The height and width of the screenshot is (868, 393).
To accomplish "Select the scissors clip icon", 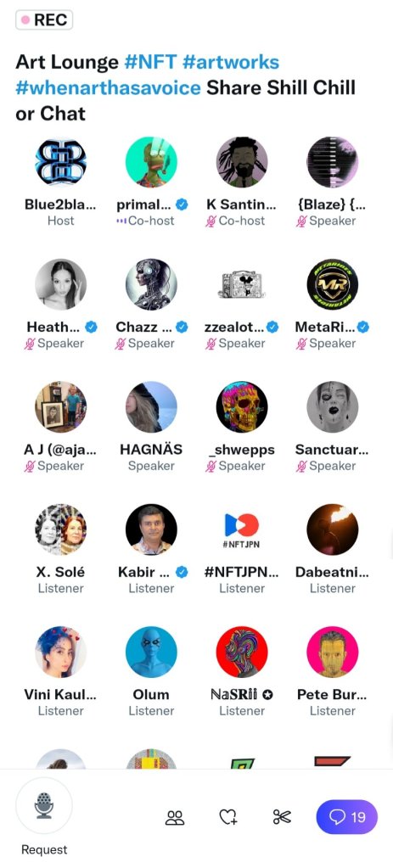I will [282, 817].
